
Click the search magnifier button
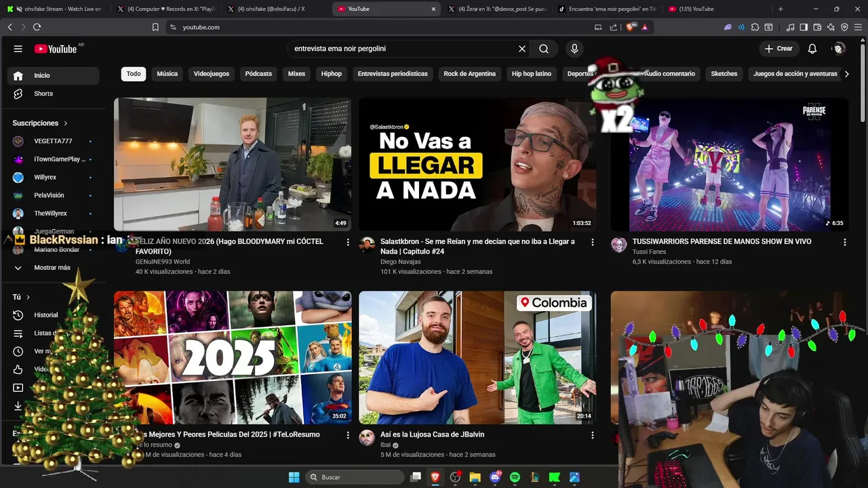544,49
